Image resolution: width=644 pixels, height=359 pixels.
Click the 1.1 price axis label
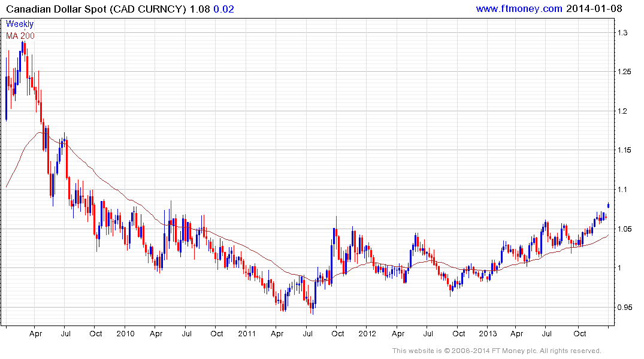pyautogui.click(x=622, y=190)
